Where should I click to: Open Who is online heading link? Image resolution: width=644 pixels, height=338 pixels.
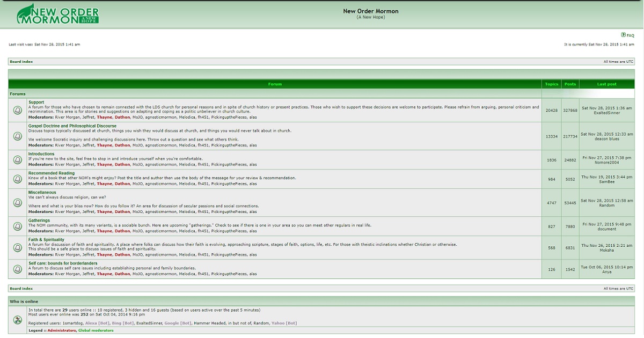24,302
